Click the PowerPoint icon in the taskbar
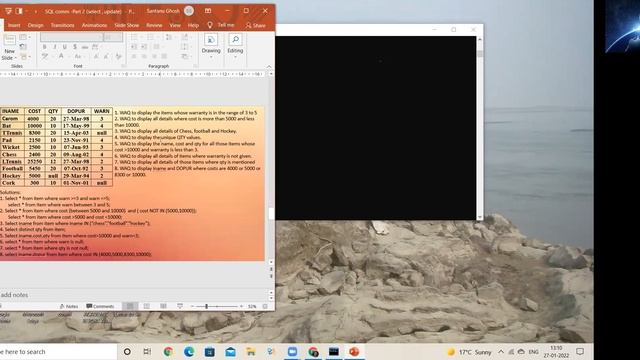 [354, 351]
